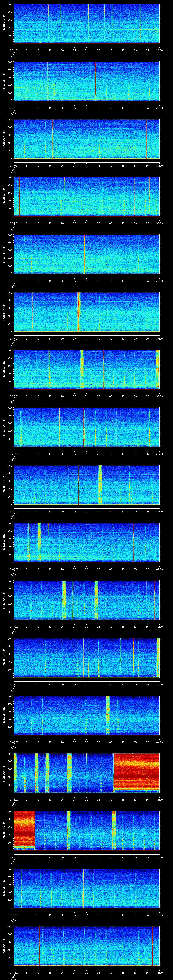
Task: Click the spectrogram panel starting at 13:34:00
Action: click(x=86, y=196)
